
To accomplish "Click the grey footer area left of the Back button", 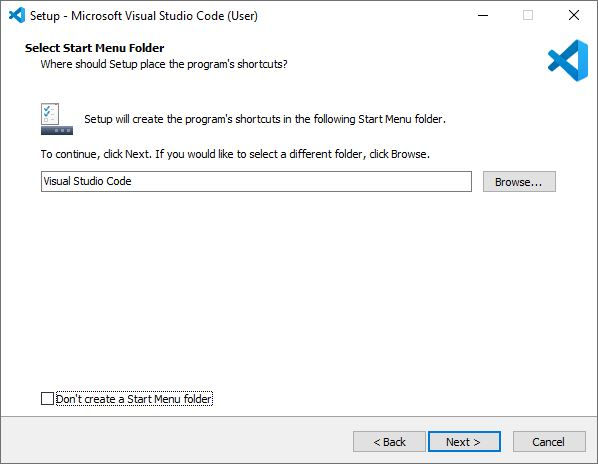I will [x=175, y=442].
